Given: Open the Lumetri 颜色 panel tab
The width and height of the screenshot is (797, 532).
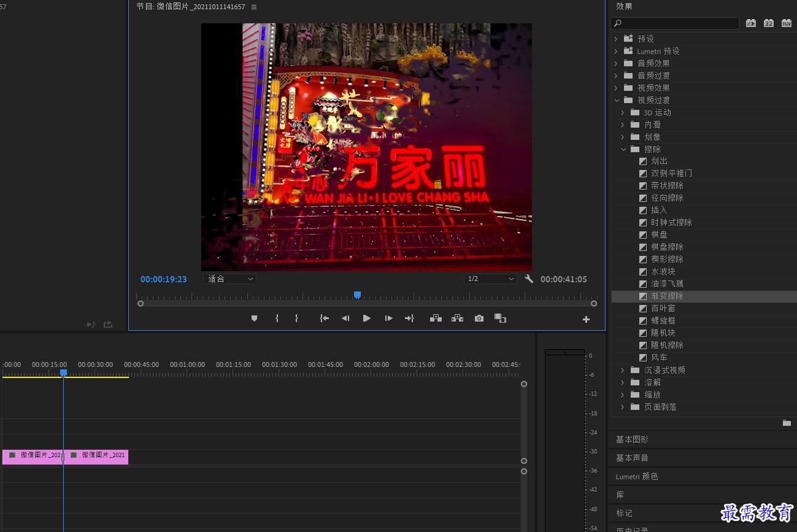Looking at the screenshot, I should pyautogui.click(x=637, y=477).
